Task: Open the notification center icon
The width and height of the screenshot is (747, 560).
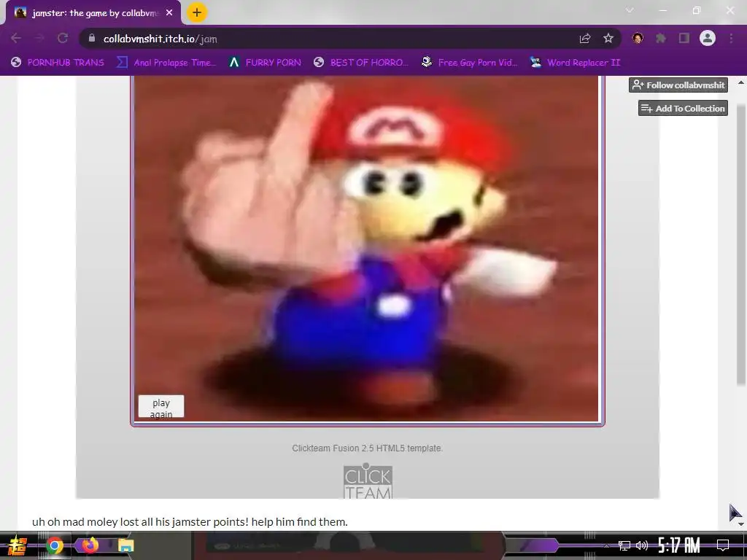Action: pos(723,545)
